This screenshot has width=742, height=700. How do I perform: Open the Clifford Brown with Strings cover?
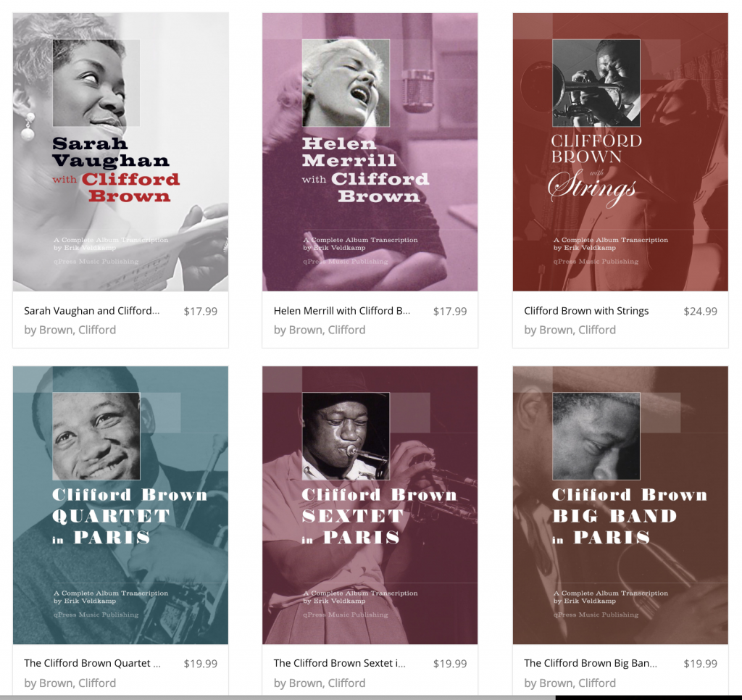(x=620, y=152)
